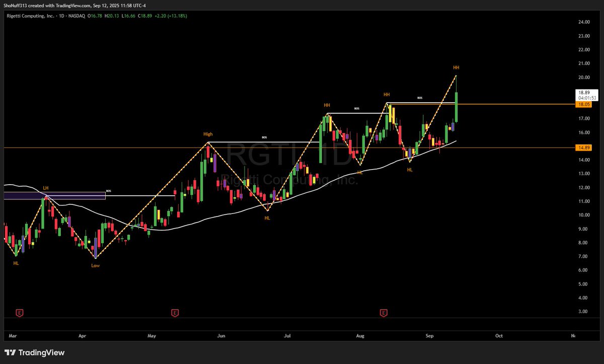Click the HL label at the late-June trough
The image size is (604, 364).
tap(267, 218)
